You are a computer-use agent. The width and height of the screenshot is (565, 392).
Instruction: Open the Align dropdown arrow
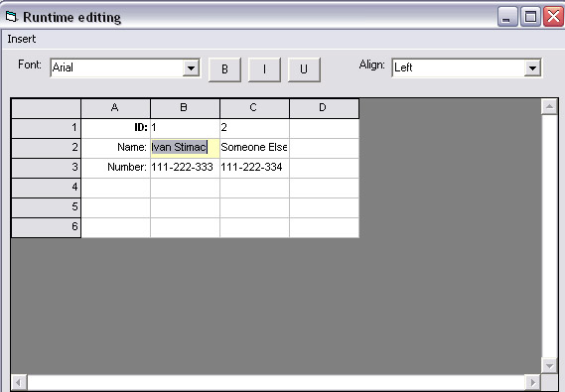pyautogui.click(x=532, y=67)
